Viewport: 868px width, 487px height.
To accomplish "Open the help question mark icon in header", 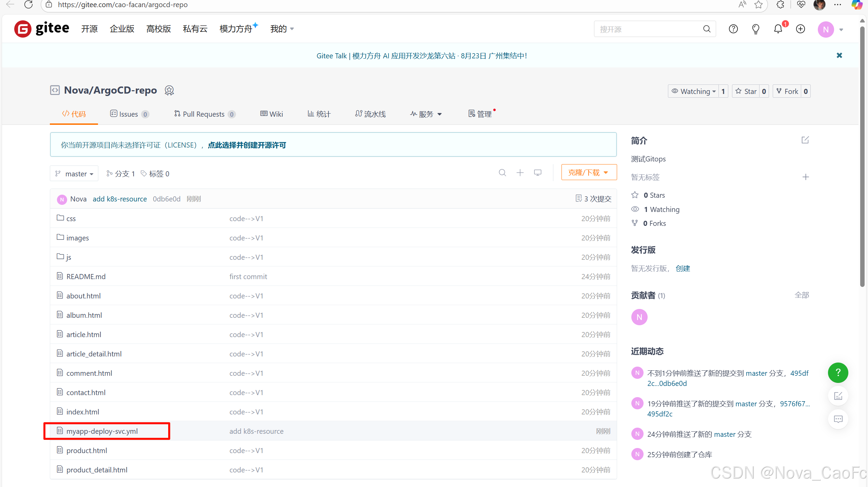I will pos(733,29).
